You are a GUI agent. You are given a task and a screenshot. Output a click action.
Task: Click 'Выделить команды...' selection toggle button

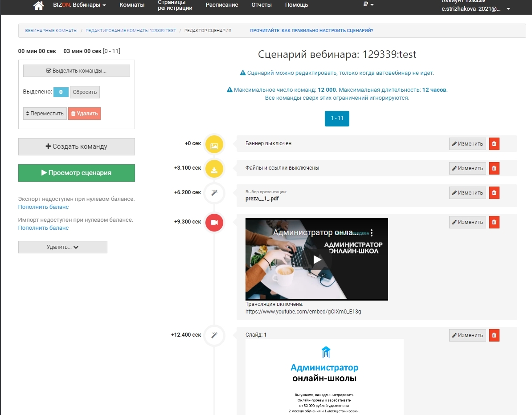click(77, 71)
